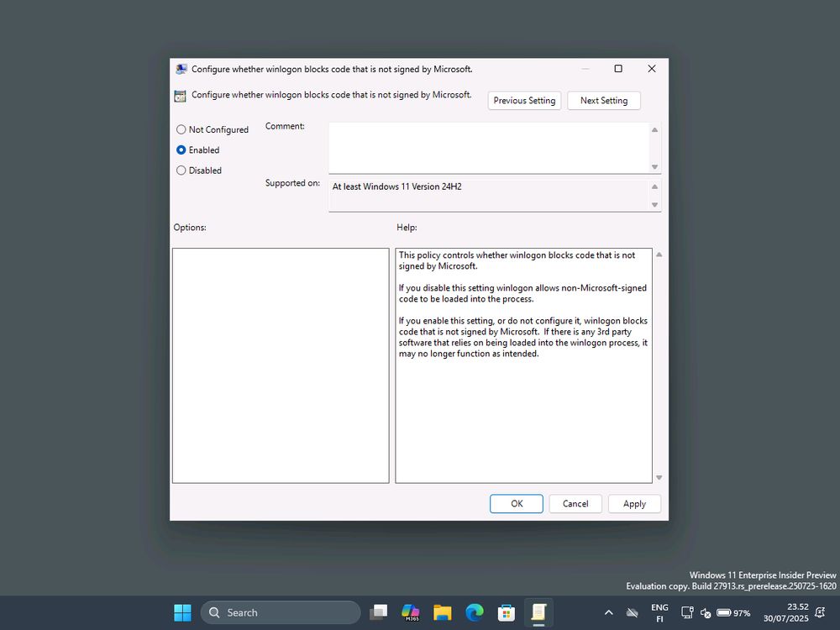Launch Microsoft 365 Copilot from taskbar
The width and height of the screenshot is (840, 630).
(x=411, y=612)
